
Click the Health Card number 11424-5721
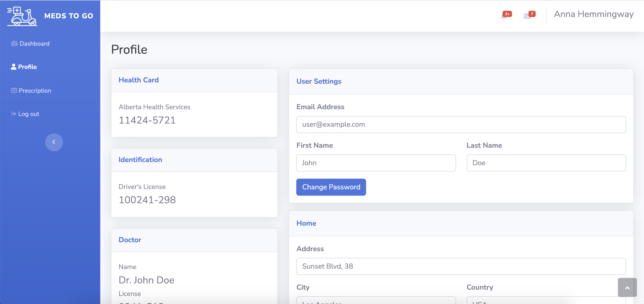(147, 120)
